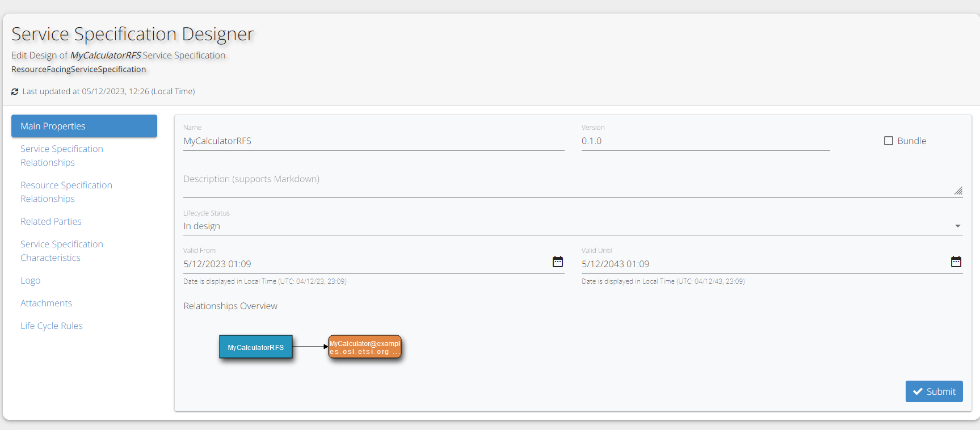Go to Service Specification Relationships
Viewport: 980px width, 430px height.
62,155
